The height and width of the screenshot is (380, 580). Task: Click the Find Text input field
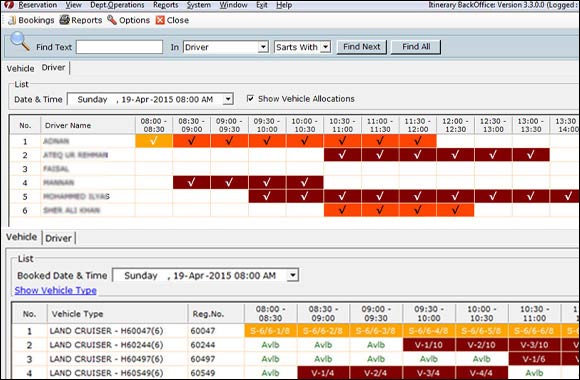pos(119,47)
